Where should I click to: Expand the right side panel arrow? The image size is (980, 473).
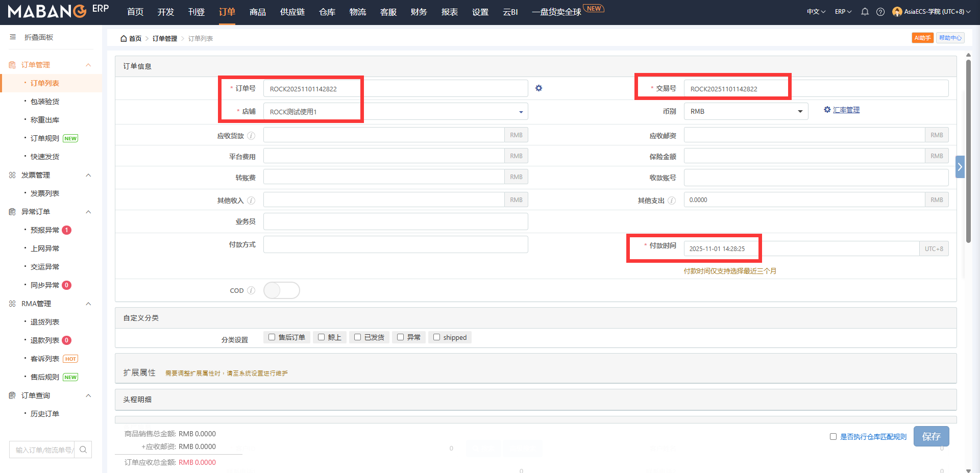tap(960, 167)
